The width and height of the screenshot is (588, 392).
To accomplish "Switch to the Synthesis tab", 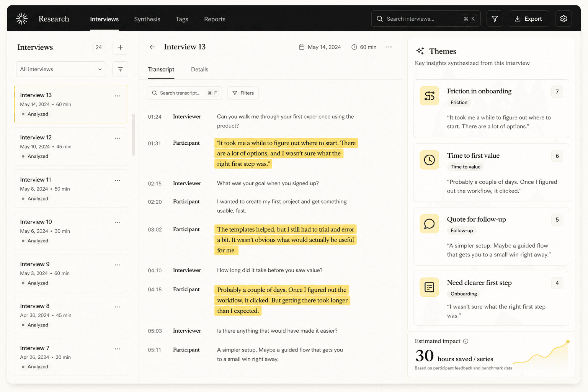I will (147, 19).
